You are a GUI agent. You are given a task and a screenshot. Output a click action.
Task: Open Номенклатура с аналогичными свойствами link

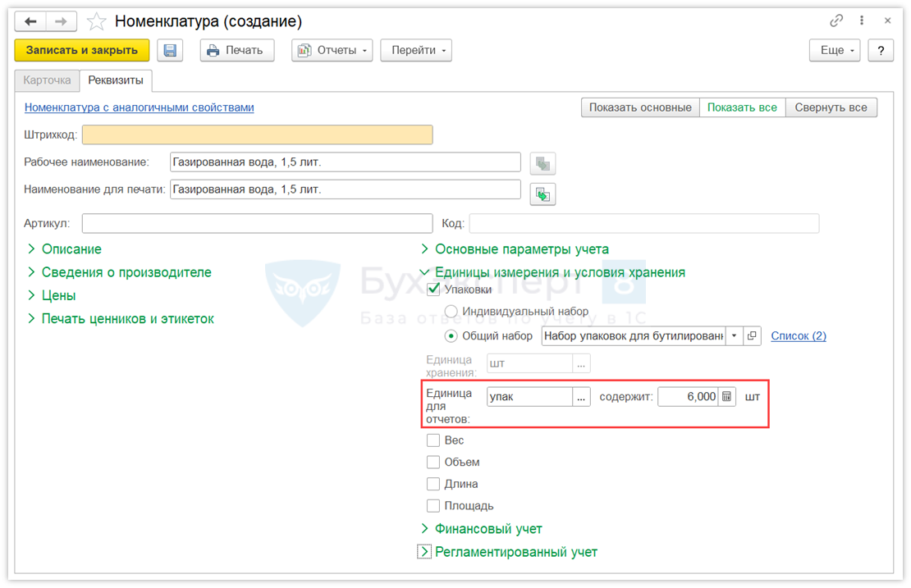coord(139,107)
